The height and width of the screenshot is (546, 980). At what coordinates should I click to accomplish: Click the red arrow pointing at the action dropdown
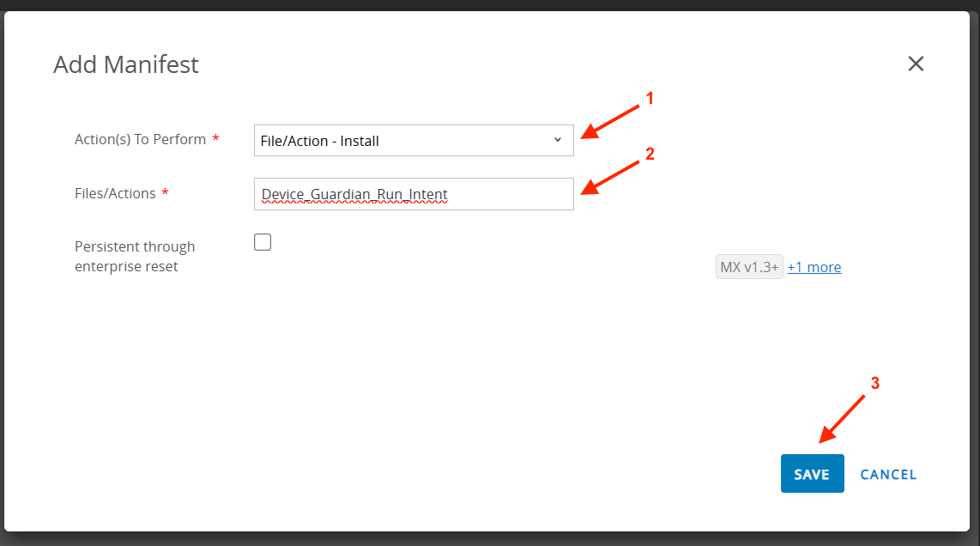(x=611, y=121)
